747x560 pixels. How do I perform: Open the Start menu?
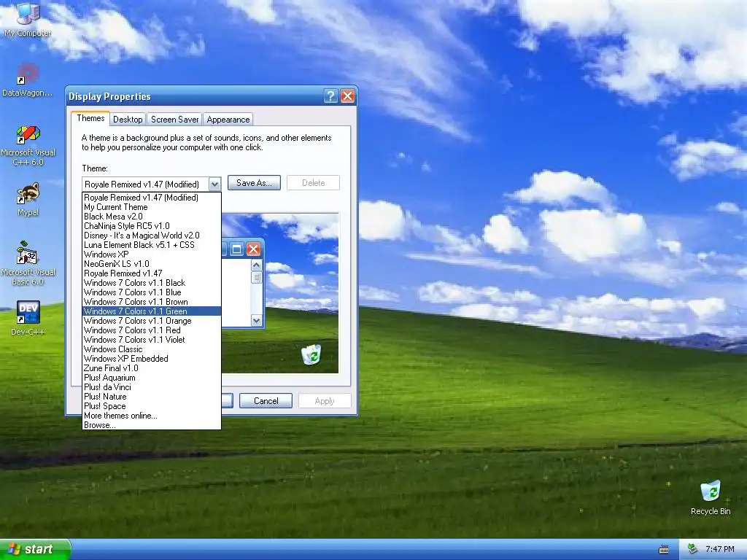[34, 549]
